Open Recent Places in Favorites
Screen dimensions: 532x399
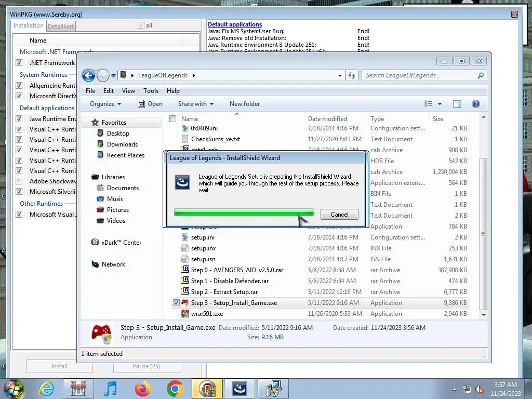(126, 155)
